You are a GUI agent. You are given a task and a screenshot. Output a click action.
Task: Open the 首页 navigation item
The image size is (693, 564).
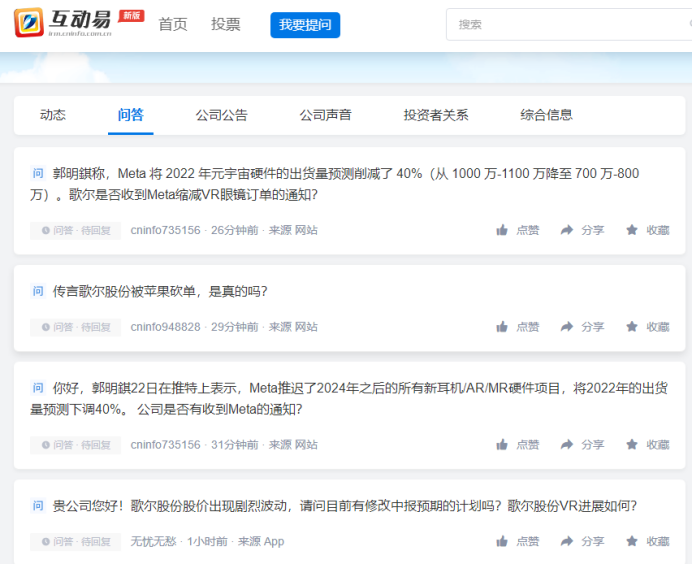point(173,25)
